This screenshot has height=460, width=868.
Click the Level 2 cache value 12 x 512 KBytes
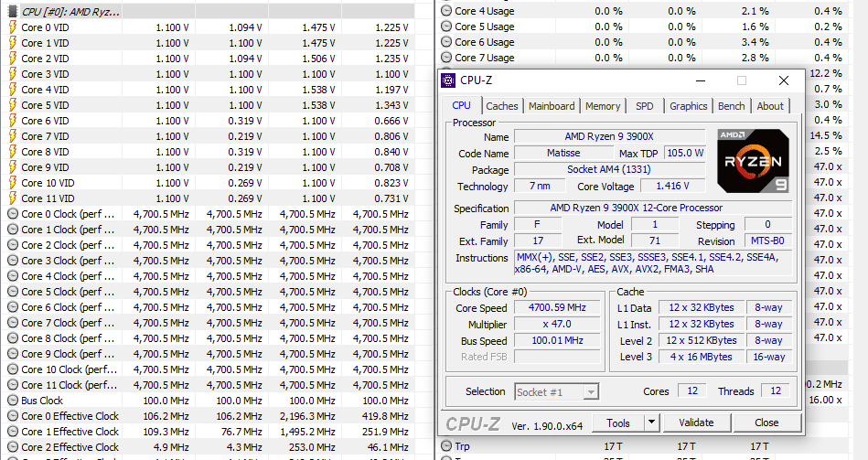(701, 341)
